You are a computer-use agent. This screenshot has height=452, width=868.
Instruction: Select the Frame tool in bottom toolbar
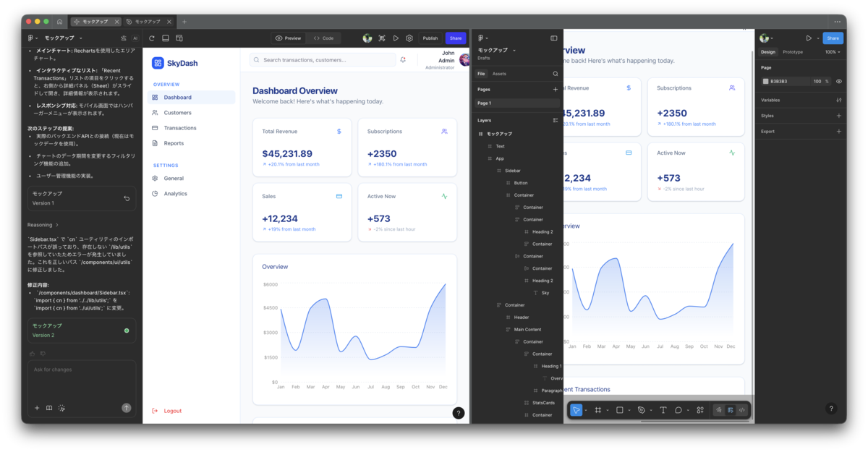pos(598,410)
